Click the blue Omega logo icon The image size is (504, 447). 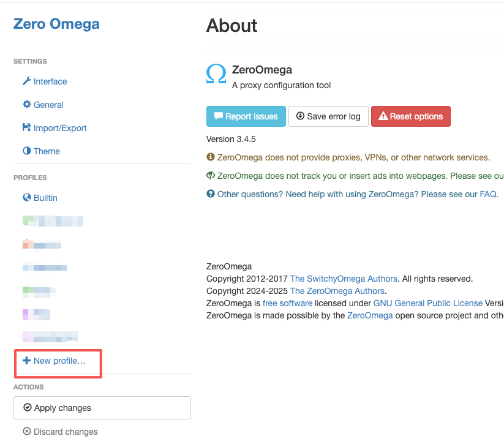click(216, 74)
